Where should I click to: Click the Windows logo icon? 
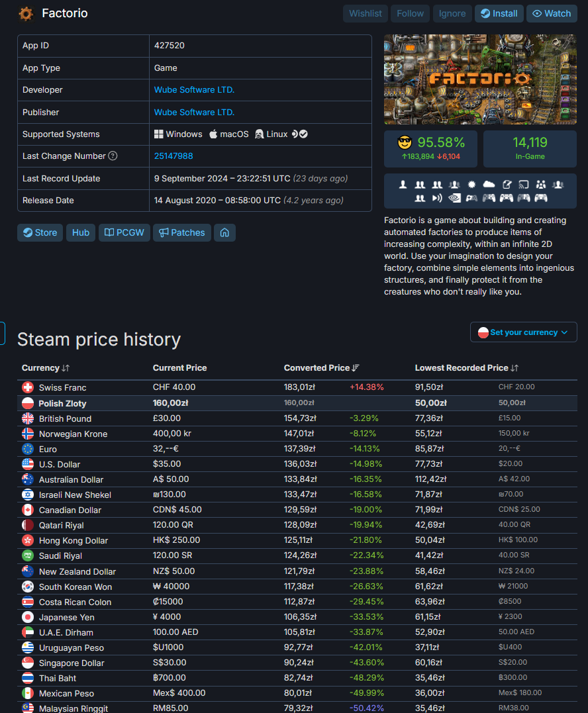tap(159, 134)
